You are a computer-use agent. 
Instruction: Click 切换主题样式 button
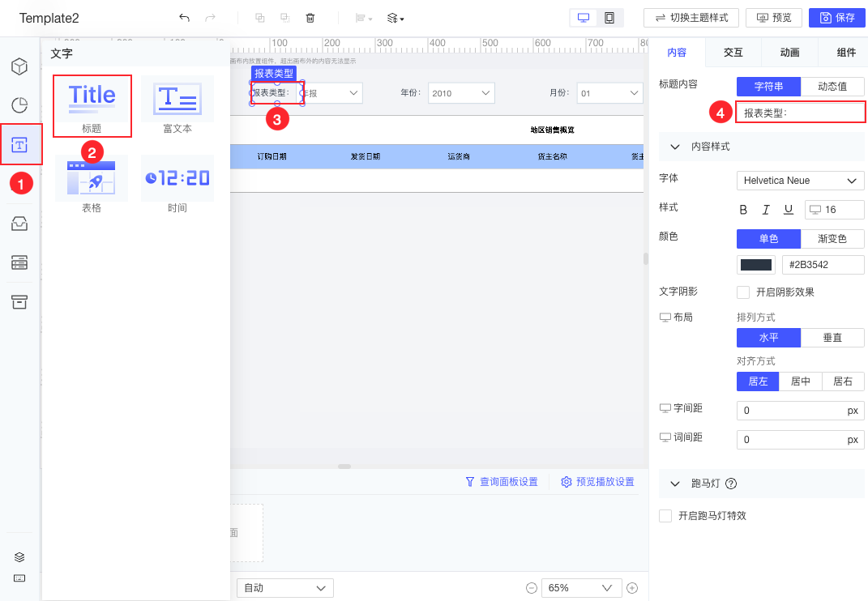coord(691,18)
